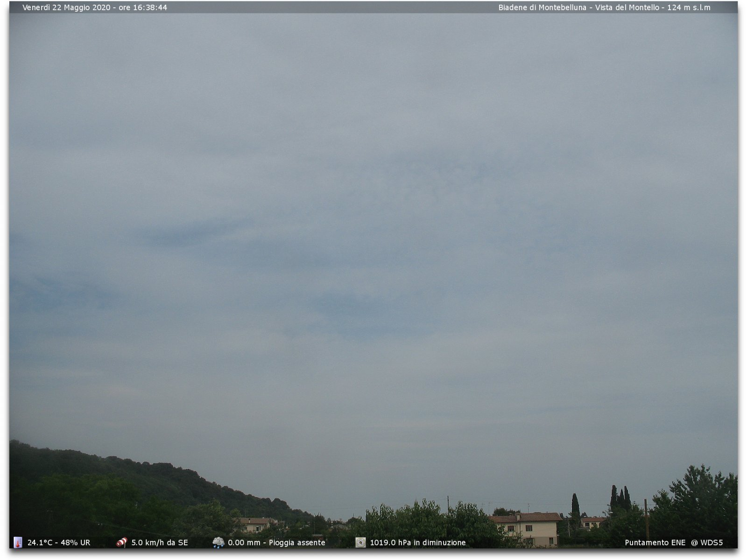Click the wind reading '5.0 km/h da SE'

click(160, 543)
